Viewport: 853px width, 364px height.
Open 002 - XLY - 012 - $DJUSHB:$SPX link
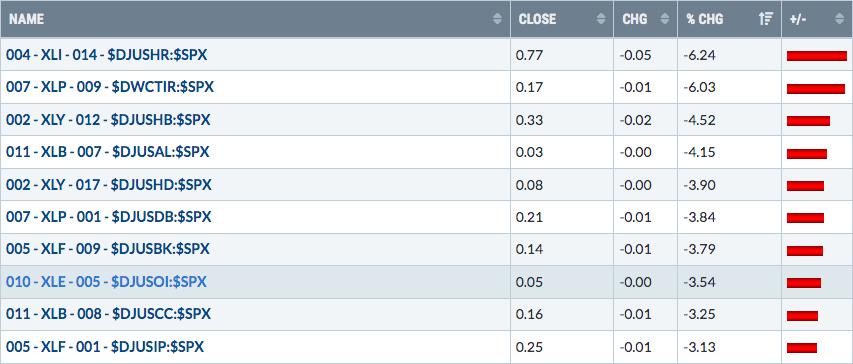tap(108, 120)
